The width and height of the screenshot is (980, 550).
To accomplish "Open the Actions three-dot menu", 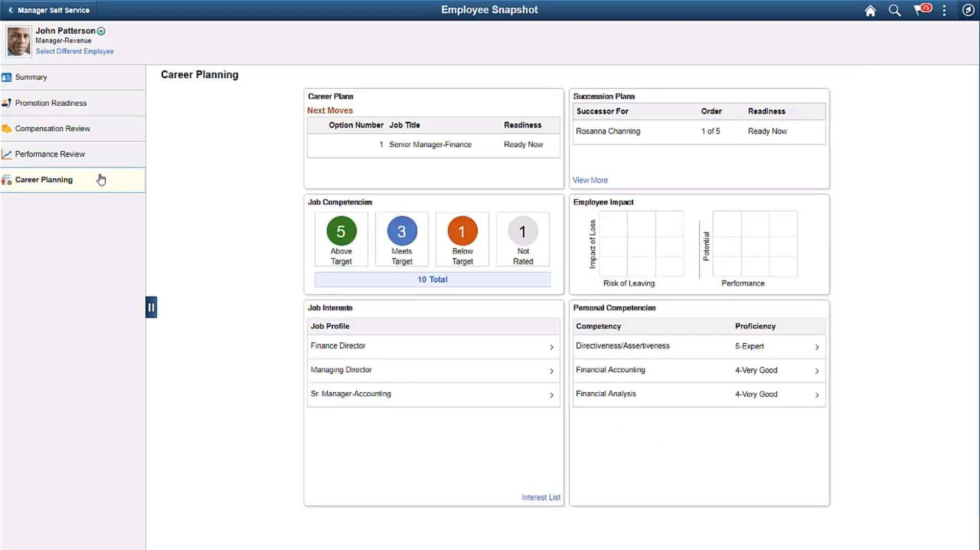I will coord(944,10).
